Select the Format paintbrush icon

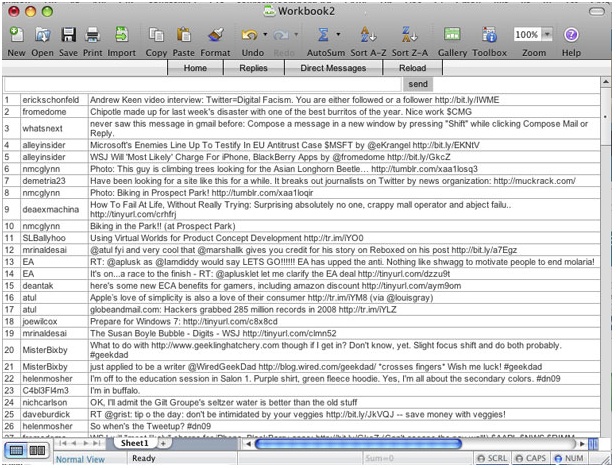(x=215, y=36)
